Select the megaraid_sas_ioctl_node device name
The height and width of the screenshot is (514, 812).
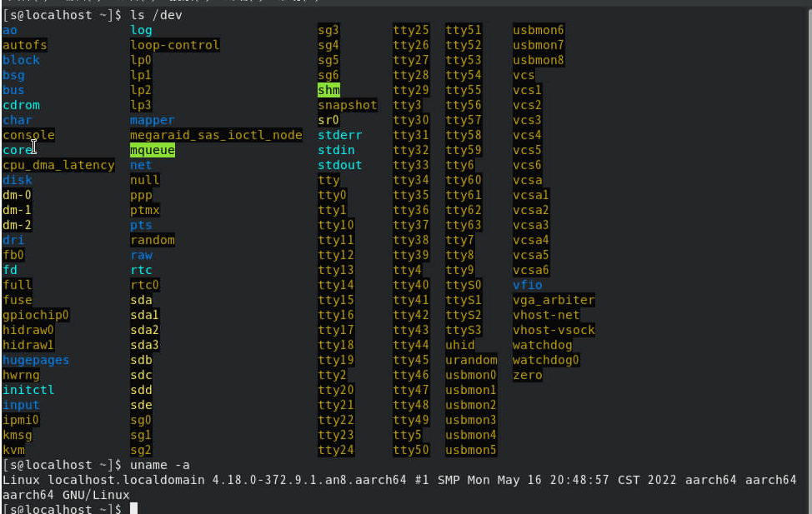point(216,135)
